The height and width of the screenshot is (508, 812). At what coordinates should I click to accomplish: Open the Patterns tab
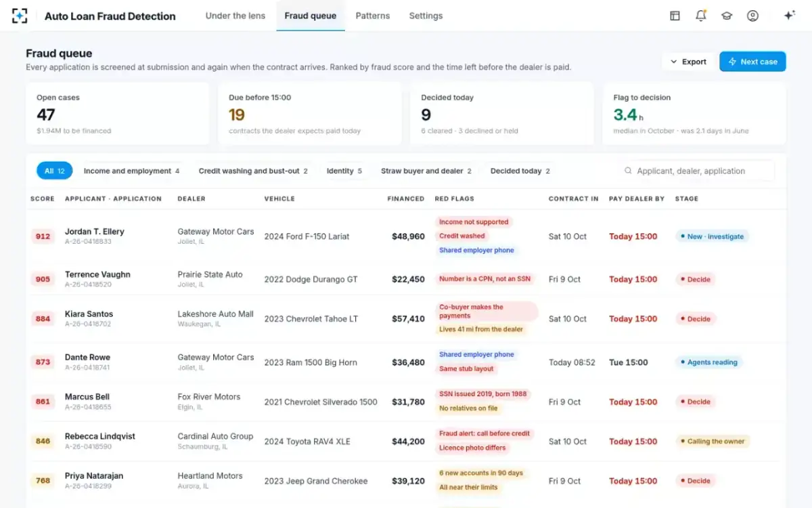pos(373,16)
